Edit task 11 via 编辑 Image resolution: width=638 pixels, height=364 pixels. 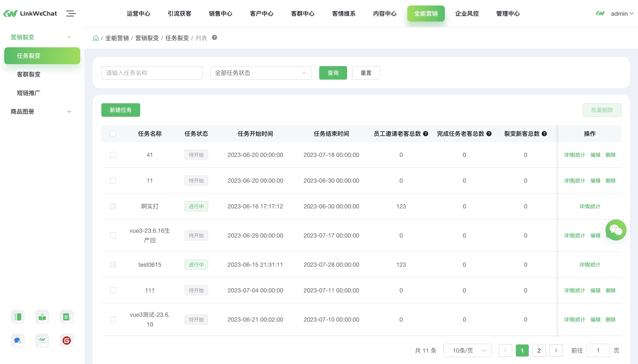(x=595, y=181)
